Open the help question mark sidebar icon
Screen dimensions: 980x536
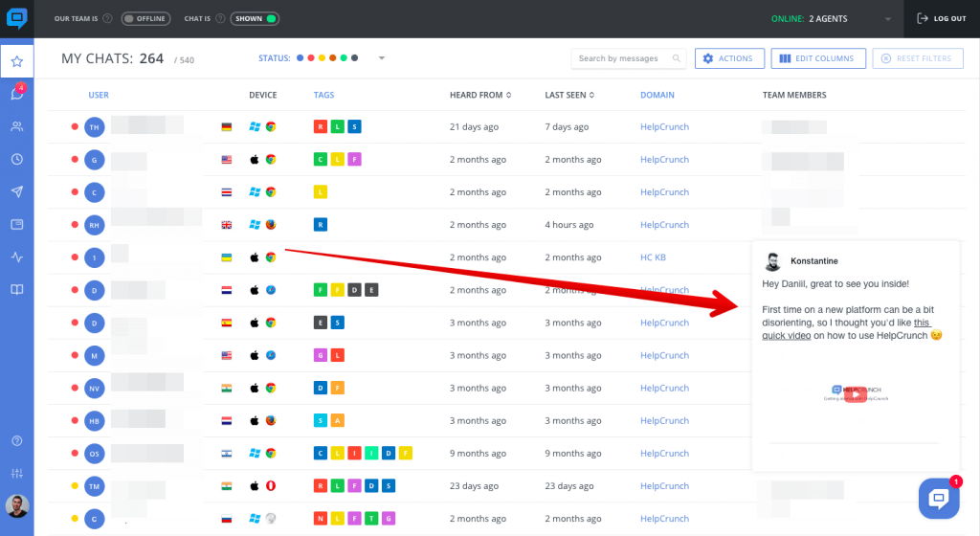tap(17, 441)
